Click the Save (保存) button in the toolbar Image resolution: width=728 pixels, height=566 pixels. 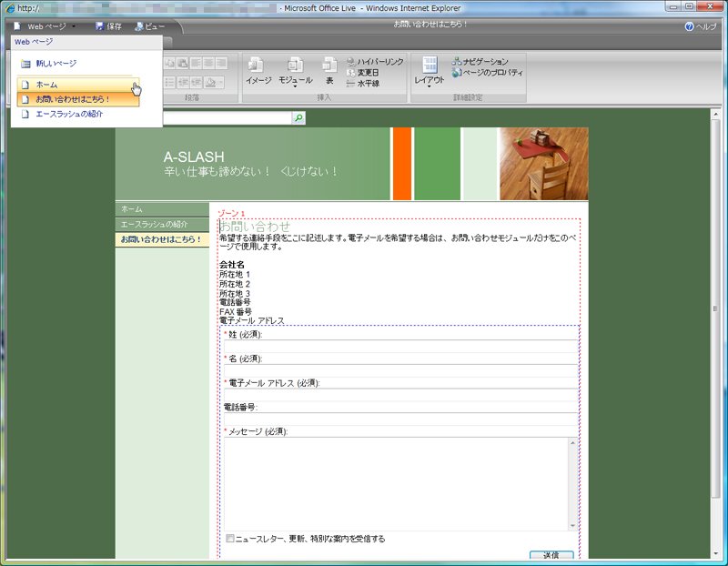(108, 26)
